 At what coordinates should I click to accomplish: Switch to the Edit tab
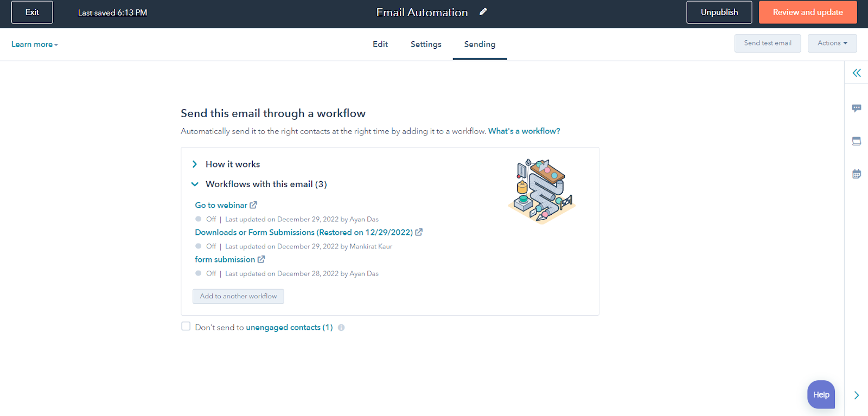[380, 44]
